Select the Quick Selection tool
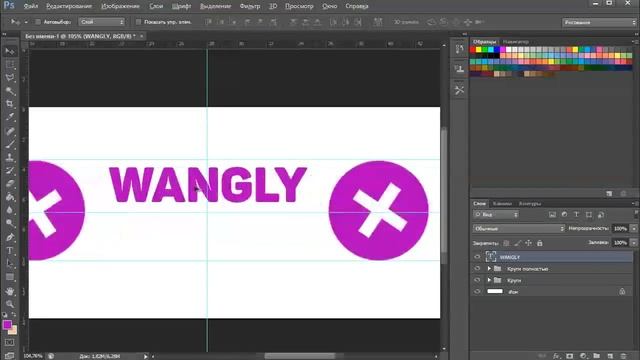 (10, 91)
